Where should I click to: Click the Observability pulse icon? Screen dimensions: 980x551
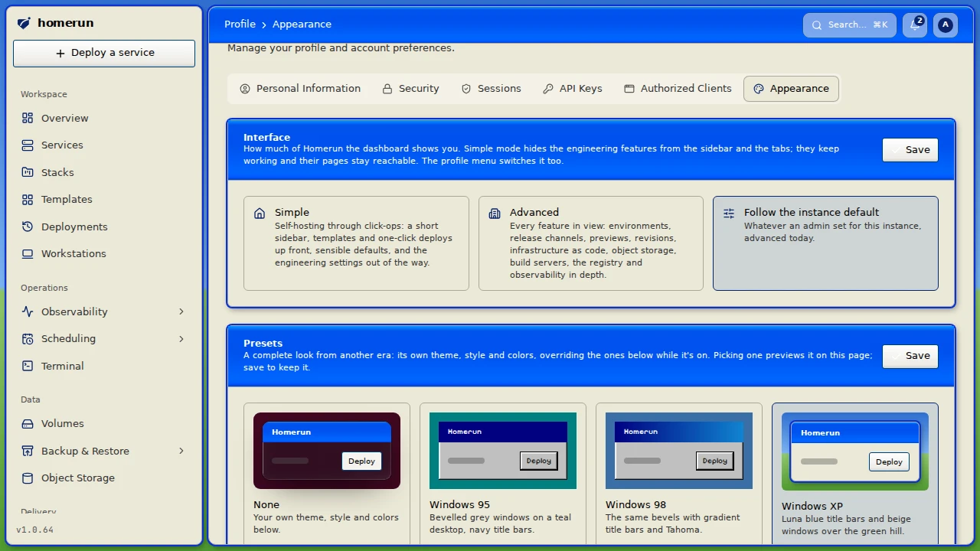(x=28, y=311)
